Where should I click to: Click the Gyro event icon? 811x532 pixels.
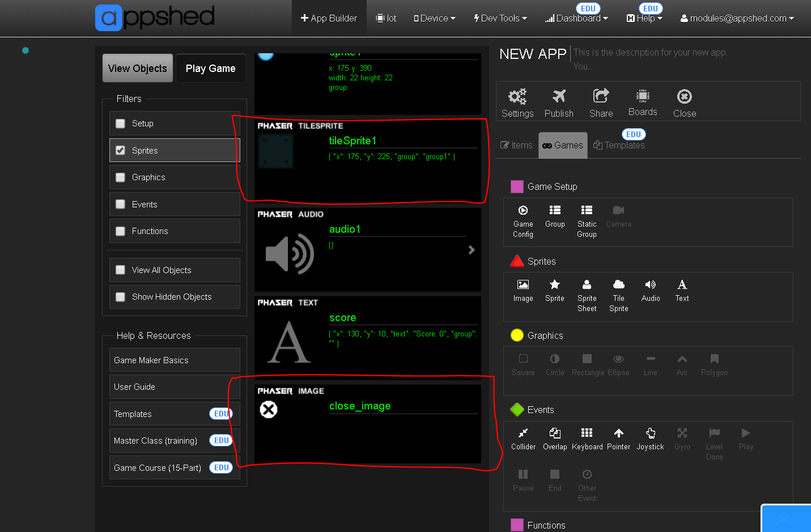682,433
